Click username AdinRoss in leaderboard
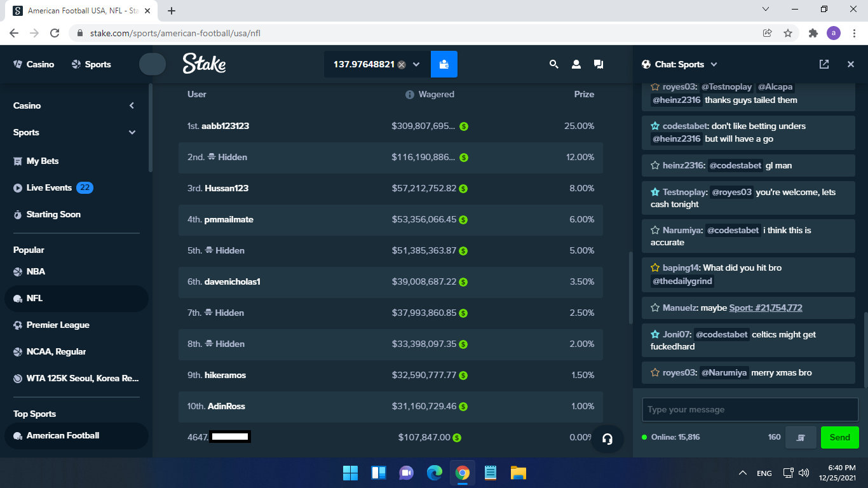The width and height of the screenshot is (868, 488). click(226, 407)
